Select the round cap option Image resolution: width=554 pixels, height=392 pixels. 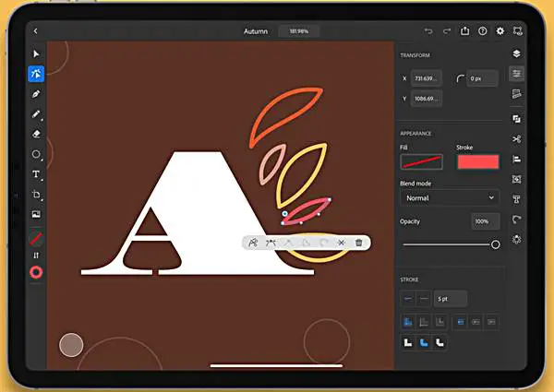(x=476, y=322)
